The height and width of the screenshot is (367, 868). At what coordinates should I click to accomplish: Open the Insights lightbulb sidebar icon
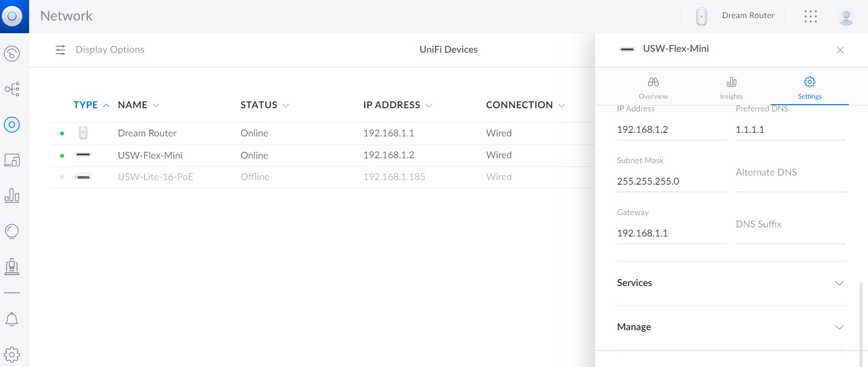(x=12, y=231)
